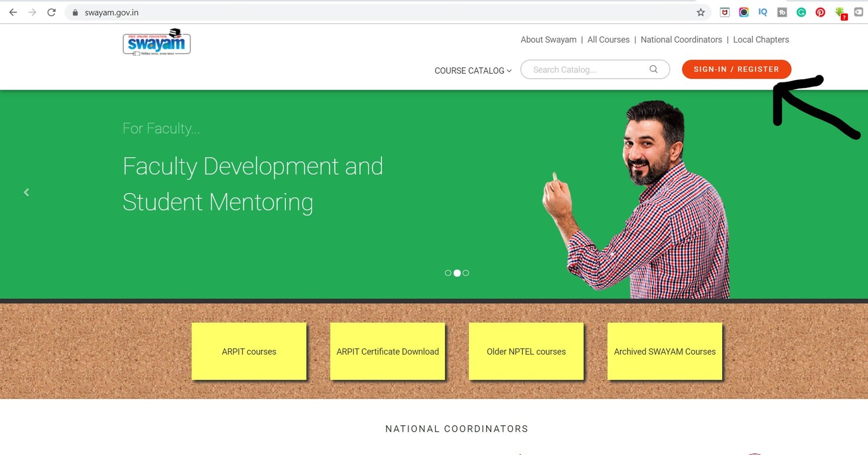Open the IQ browser extension

click(763, 12)
